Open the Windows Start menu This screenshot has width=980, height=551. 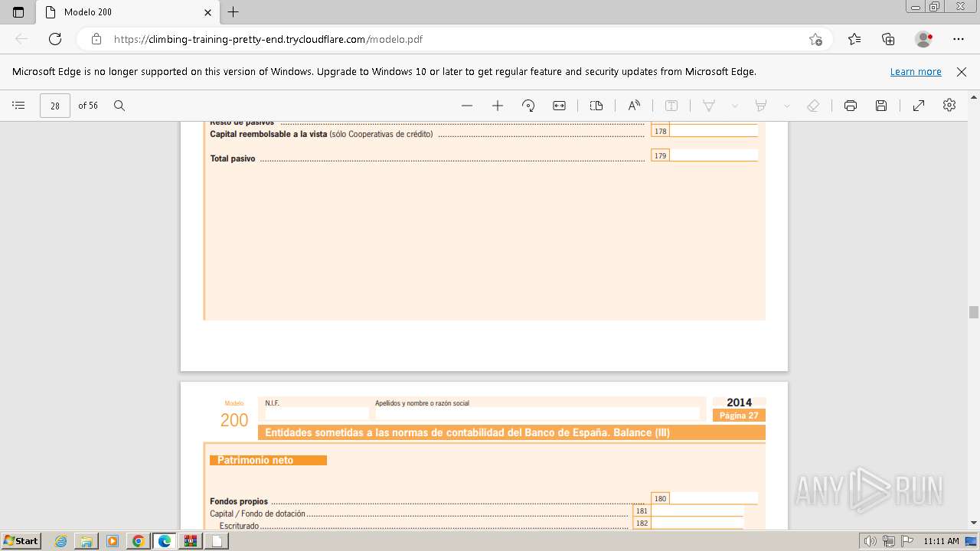point(21,540)
